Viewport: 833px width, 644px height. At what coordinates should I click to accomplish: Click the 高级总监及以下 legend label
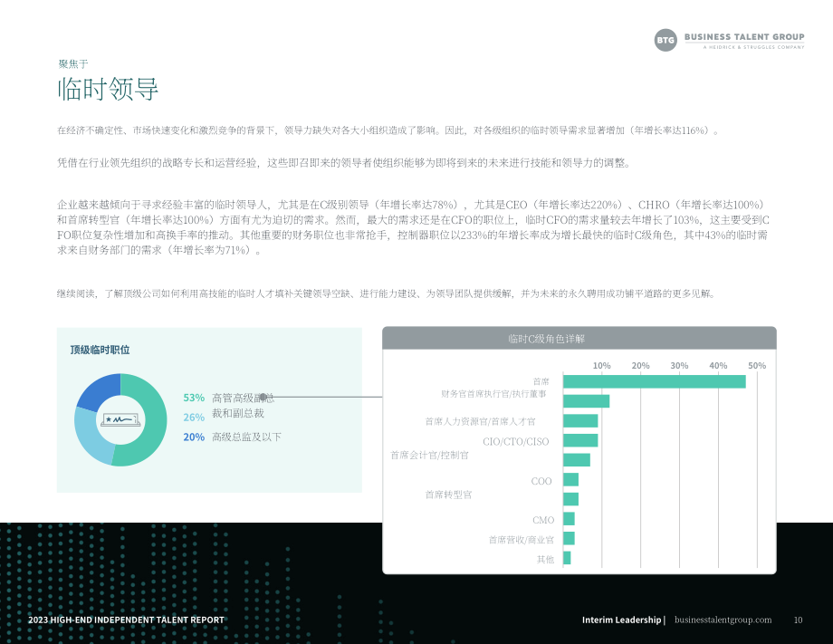point(246,437)
